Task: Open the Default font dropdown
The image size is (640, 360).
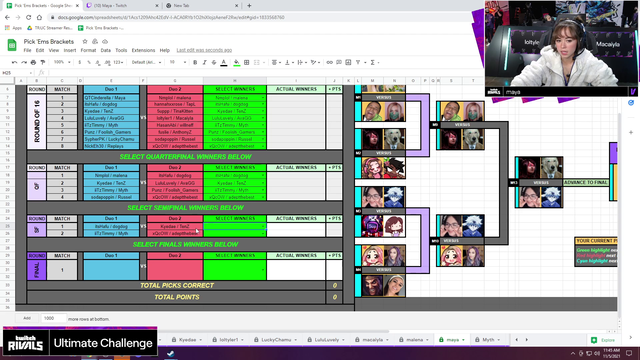Action: tap(147, 62)
